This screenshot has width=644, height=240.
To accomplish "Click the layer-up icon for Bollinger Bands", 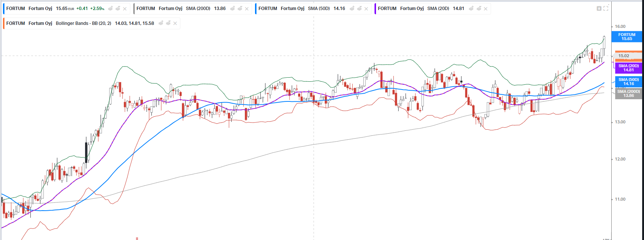I will point(161,23).
